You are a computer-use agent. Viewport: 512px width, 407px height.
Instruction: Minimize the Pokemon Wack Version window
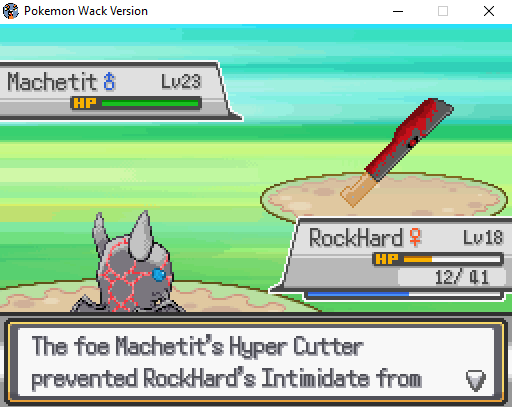pos(398,11)
